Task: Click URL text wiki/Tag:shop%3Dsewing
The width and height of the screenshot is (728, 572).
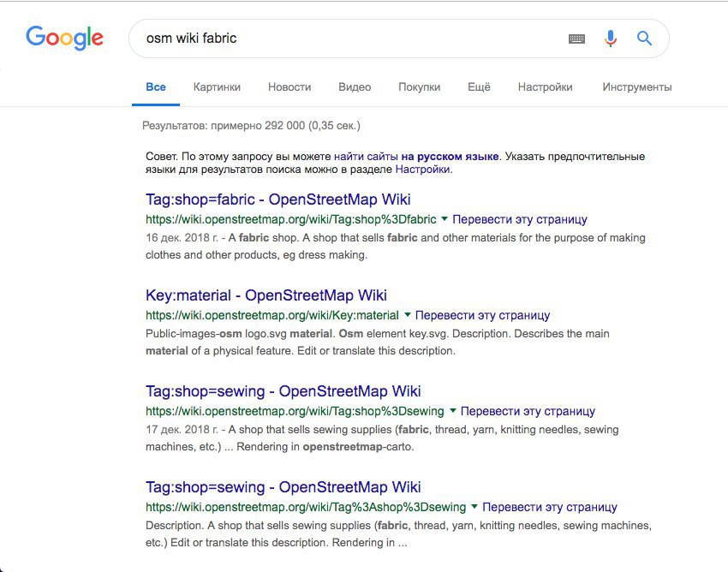Action: coord(295,411)
